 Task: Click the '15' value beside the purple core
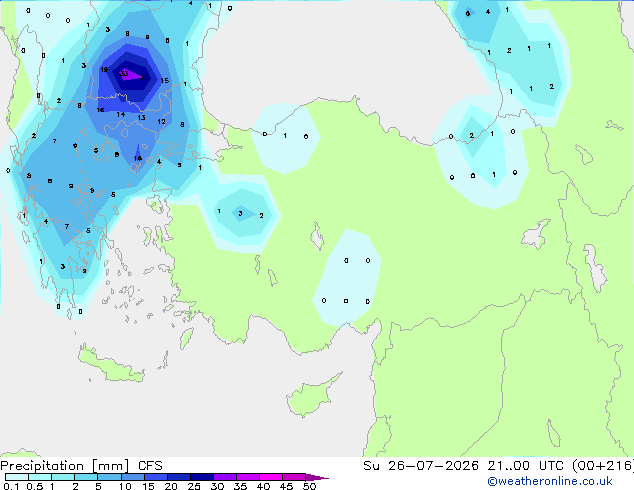[164, 80]
